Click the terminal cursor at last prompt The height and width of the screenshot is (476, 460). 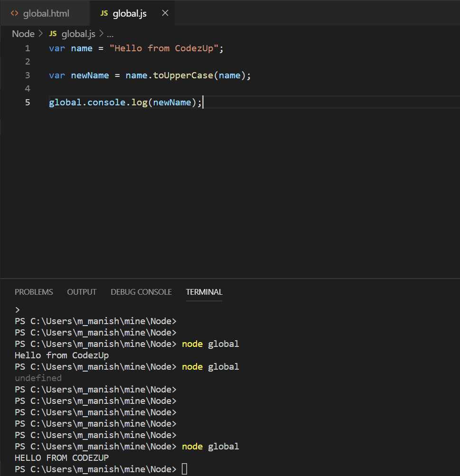click(x=184, y=469)
